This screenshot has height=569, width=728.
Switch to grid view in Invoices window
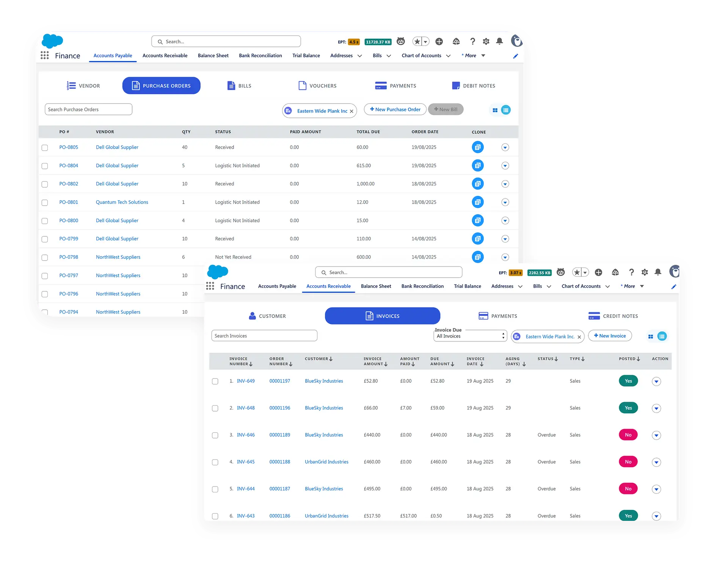coord(651,336)
